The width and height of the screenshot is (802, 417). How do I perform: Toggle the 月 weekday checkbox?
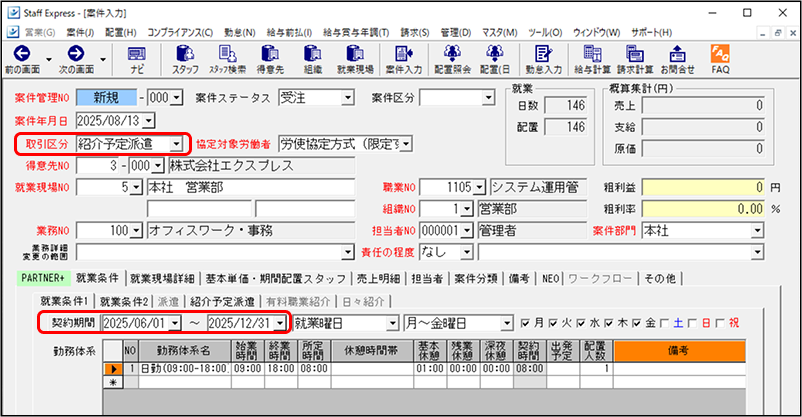click(525, 323)
